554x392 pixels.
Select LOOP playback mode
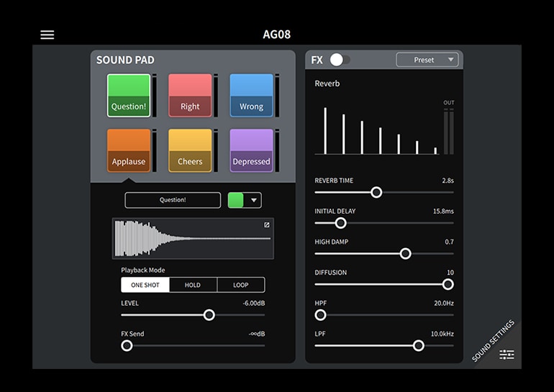240,285
